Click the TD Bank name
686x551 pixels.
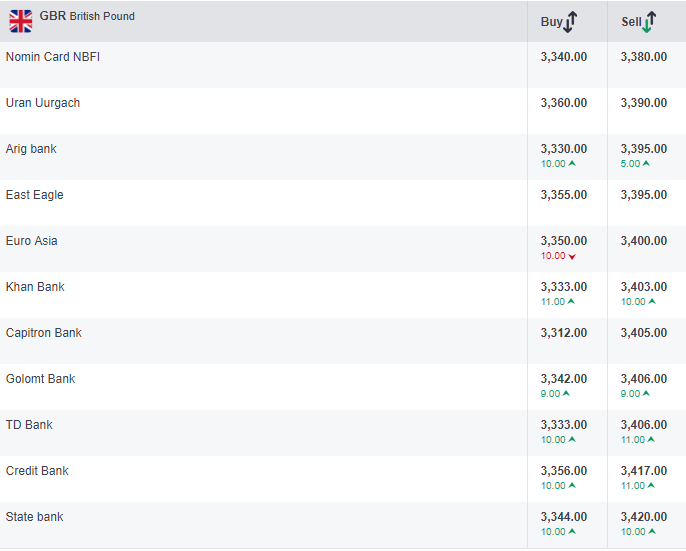click(29, 425)
